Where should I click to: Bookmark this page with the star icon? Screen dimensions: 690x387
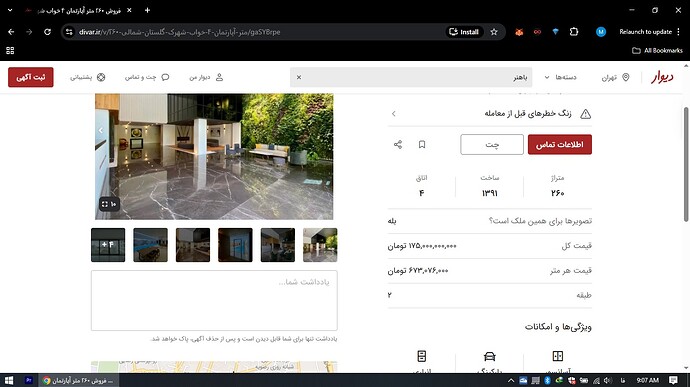(494, 32)
